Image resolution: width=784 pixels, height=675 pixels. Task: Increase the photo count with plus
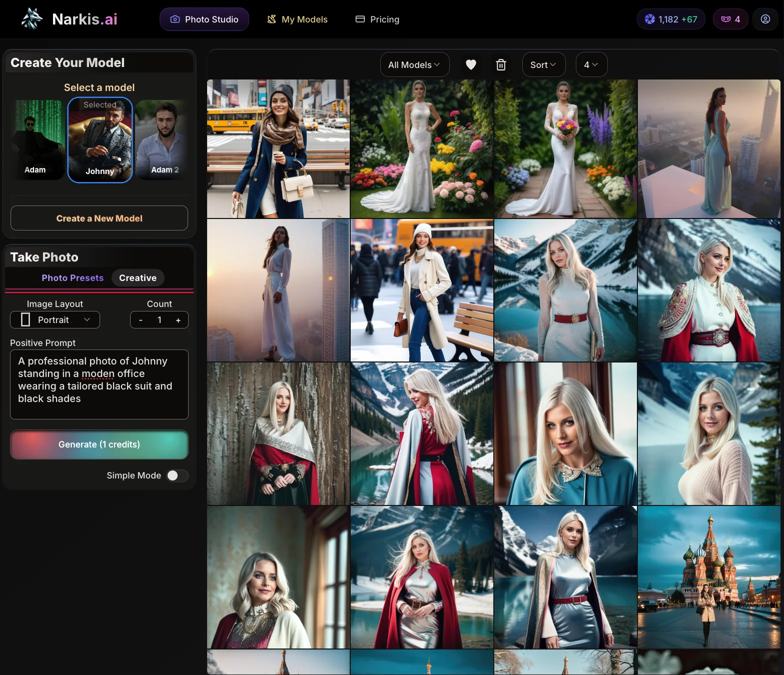pos(178,320)
